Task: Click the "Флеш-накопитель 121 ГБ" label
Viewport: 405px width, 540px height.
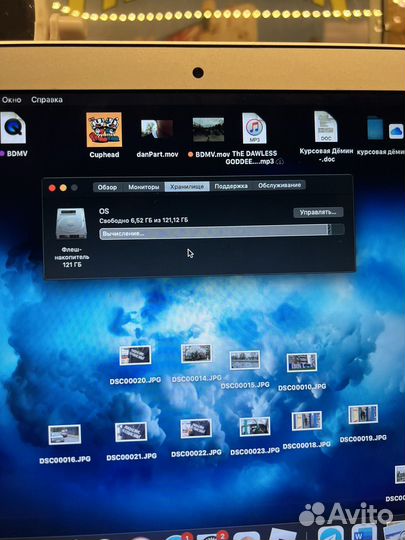Action: 72,257
